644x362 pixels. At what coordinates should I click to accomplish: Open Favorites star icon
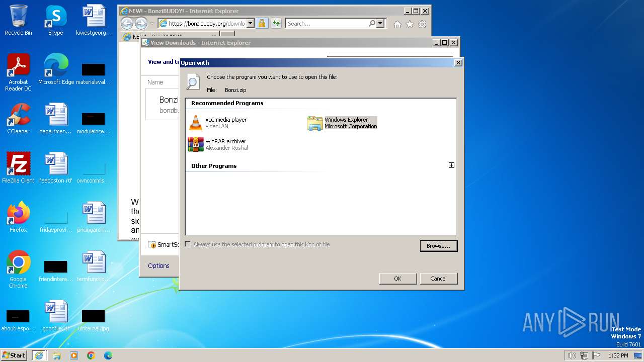click(x=410, y=24)
